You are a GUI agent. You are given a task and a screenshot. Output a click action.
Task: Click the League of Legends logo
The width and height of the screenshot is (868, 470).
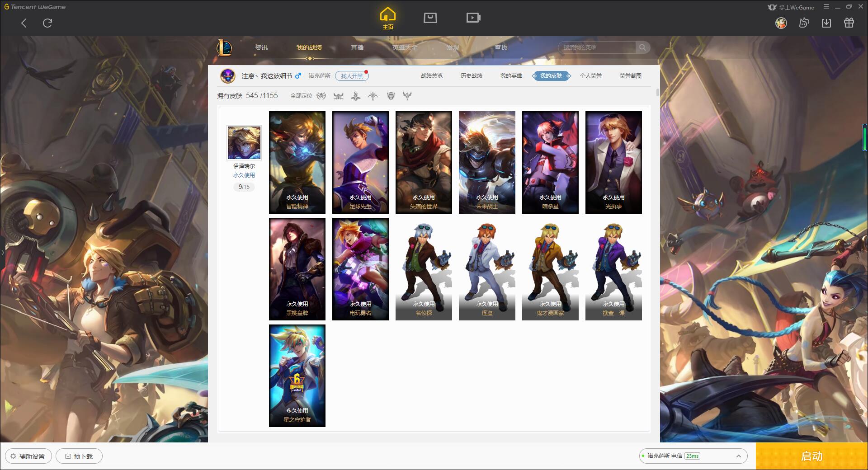224,47
